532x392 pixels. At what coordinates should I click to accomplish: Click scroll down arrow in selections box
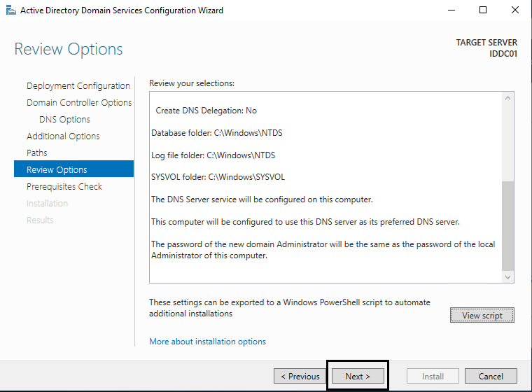tap(507, 277)
